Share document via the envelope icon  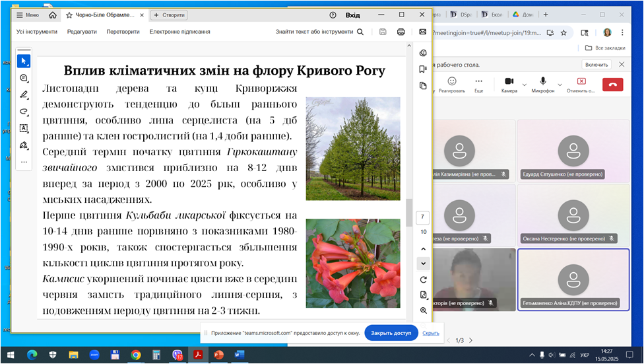(423, 32)
